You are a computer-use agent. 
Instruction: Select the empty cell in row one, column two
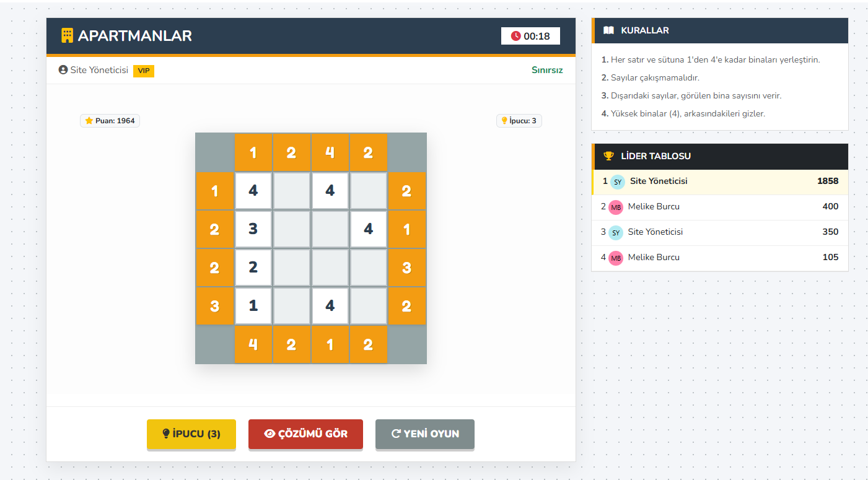pos(291,191)
